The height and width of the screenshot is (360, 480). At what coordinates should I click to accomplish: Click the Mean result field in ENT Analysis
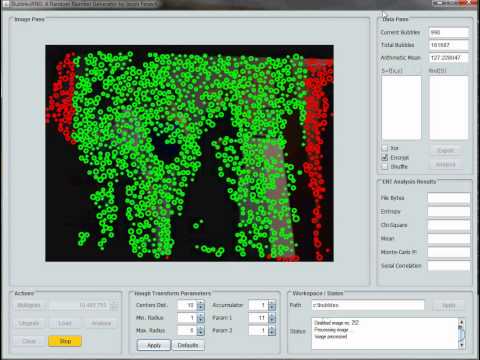(449, 239)
